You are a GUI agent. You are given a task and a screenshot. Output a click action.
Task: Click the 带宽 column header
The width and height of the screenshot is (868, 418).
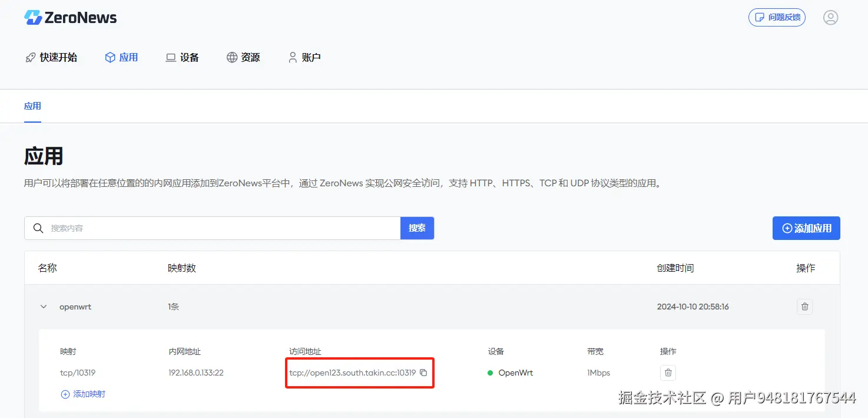(595, 351)
